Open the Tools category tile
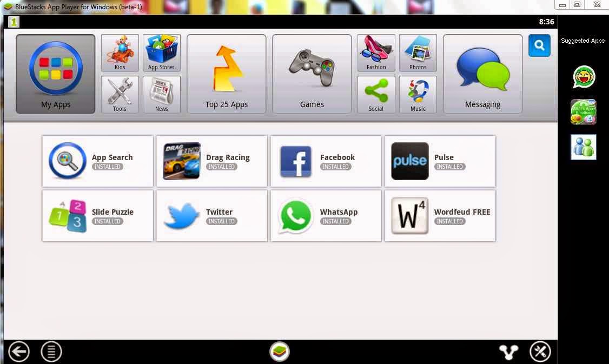The width and height of the screenshot is (609, 364). [x=120, y=95]
